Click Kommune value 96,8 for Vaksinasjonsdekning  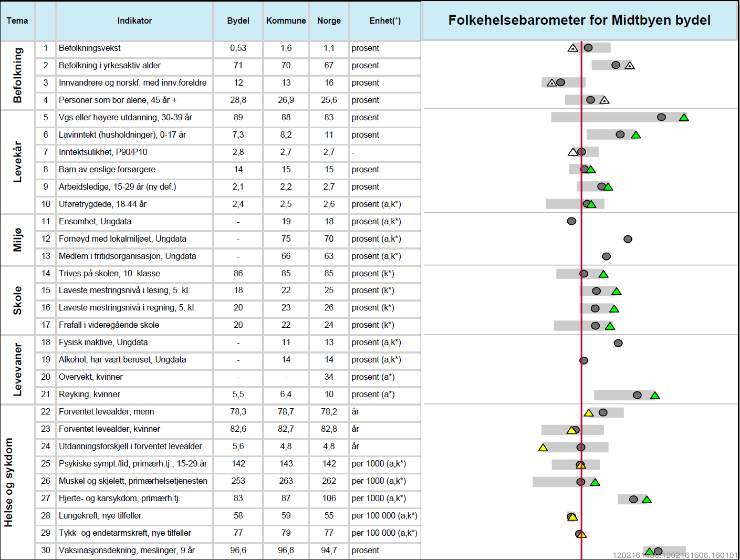tap(286, 551)
